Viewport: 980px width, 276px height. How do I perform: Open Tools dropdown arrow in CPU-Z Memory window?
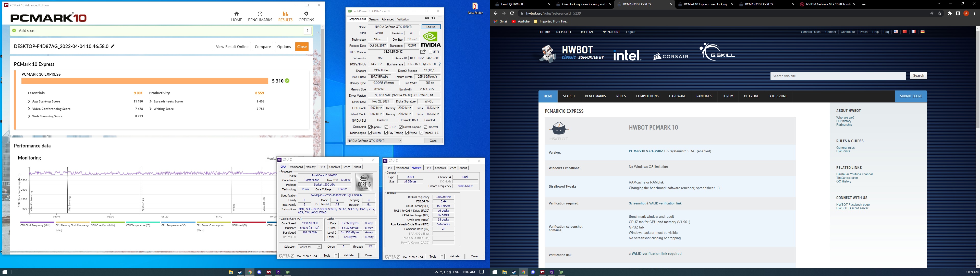click(x=442, y=257)
